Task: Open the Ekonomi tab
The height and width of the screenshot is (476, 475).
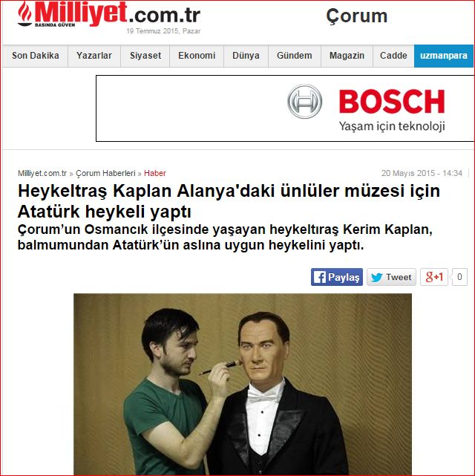Action: point(197,56)
